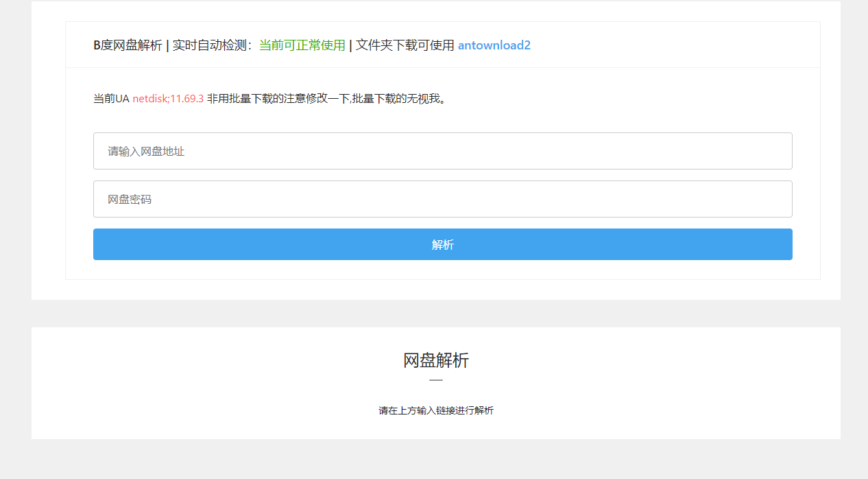Open the antownload2 link

(494, 45)
